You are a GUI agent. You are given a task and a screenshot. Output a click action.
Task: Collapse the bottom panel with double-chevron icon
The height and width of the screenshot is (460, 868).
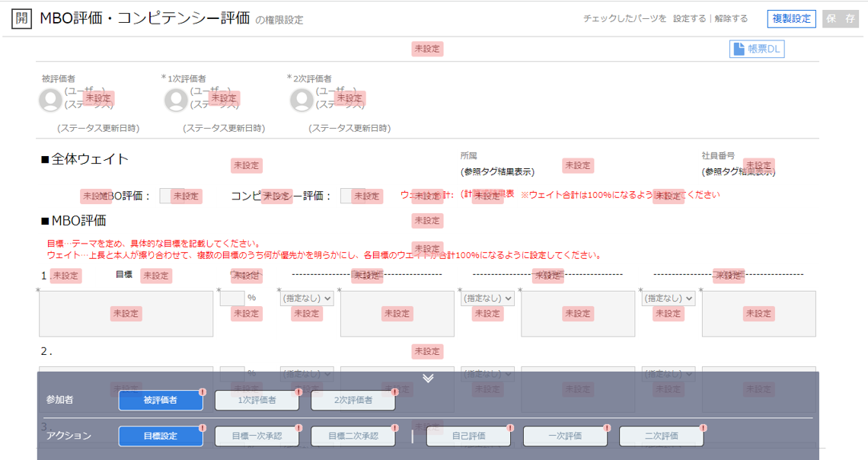(428, 379)
